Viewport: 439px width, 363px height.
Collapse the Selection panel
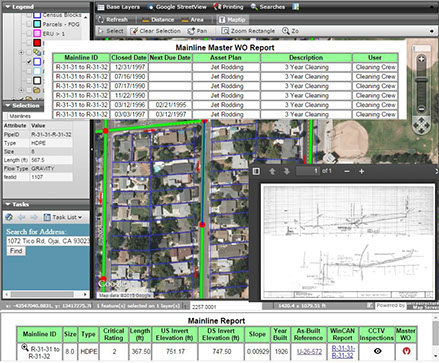click(x=8, y=106)
